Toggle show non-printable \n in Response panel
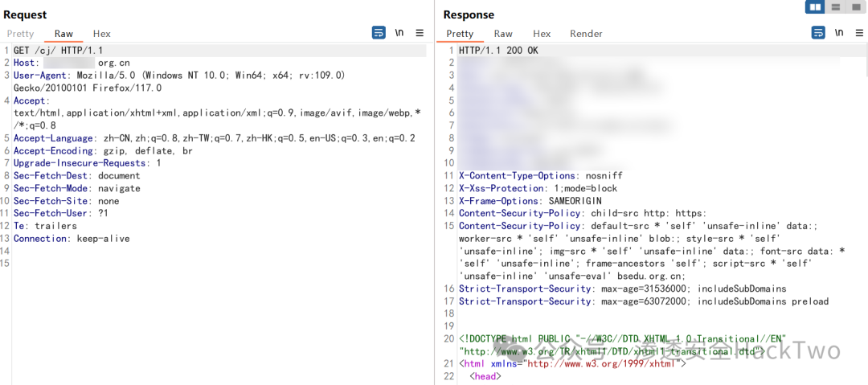This screenshot has height=385, width=868. click(839, 33)
